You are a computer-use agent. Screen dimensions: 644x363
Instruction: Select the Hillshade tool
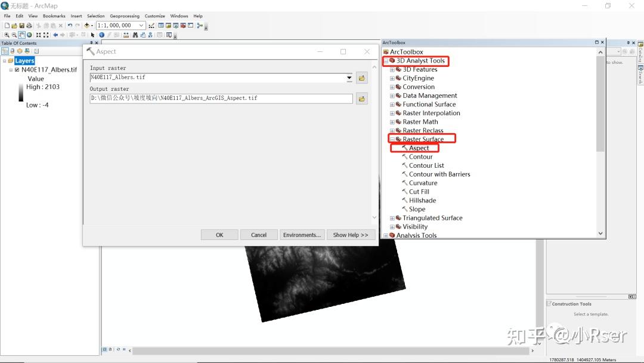point(422,201)
